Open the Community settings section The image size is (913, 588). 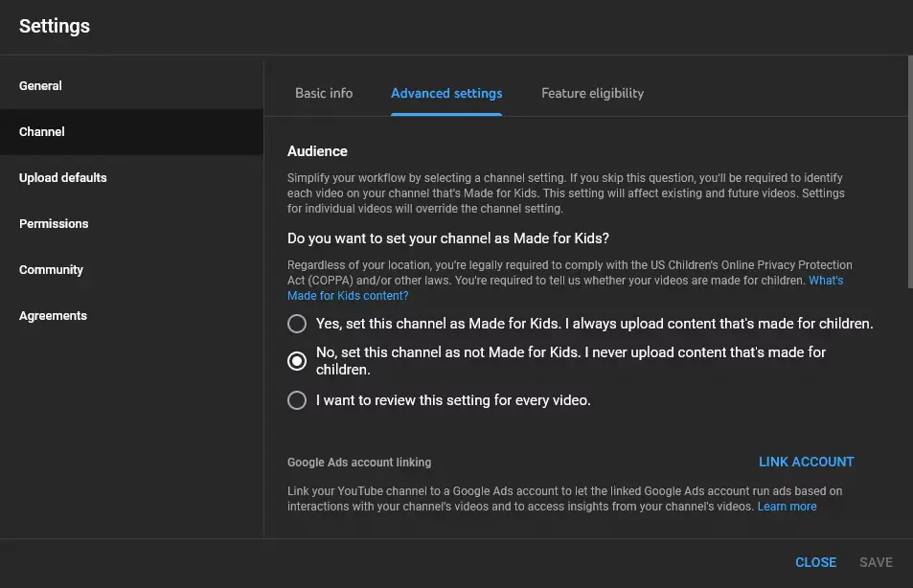pyautogui.click(x=51, y=269)
